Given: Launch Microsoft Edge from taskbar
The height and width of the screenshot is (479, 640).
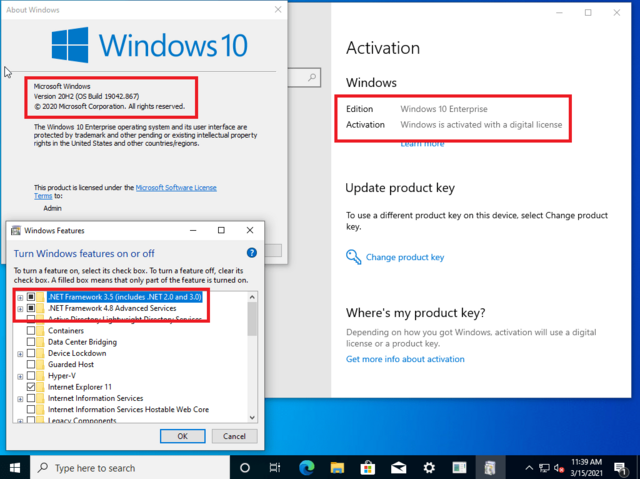Looking at the screenshot, I should coord(306,468).
